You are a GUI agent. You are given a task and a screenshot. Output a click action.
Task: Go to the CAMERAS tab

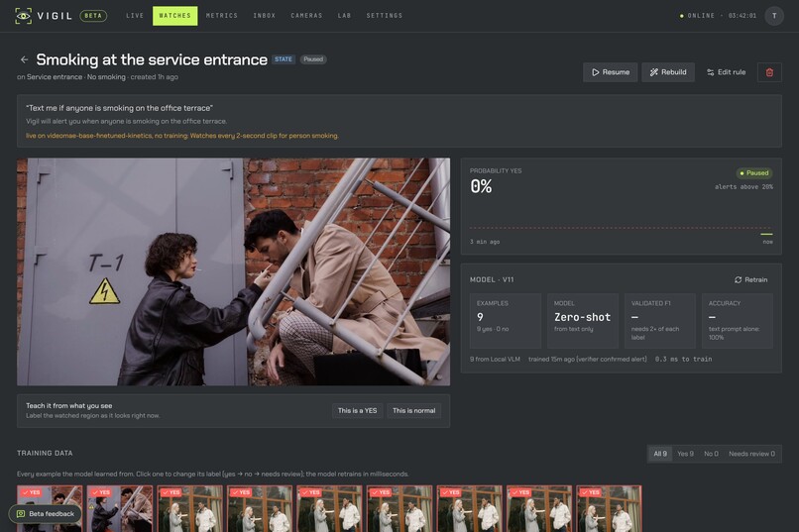pos(306,16)
